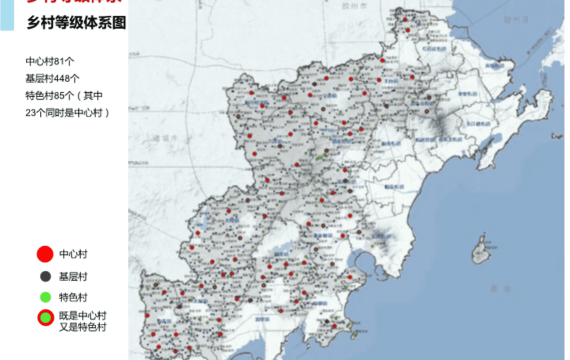This screenshot has height=360, width=570.
Task: Click the 特色村 legend label
Action: (73, 297)
